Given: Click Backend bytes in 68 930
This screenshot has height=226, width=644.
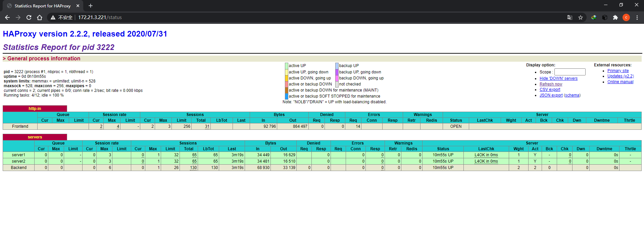Looking at the screenshot, I should (263, 168).
